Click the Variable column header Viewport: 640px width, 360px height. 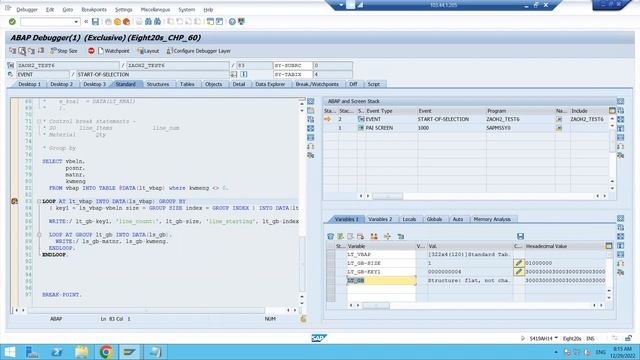pos(381,246)
